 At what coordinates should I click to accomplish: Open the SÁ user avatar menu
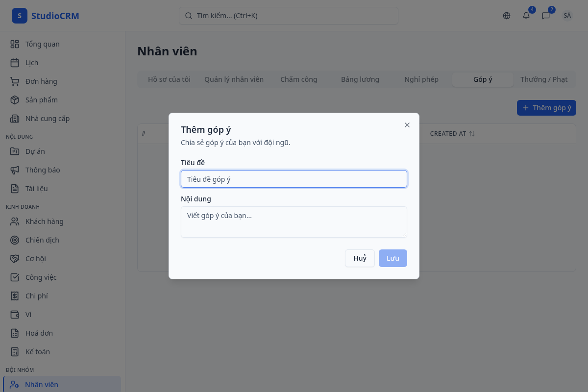click(x=567, y=16)
